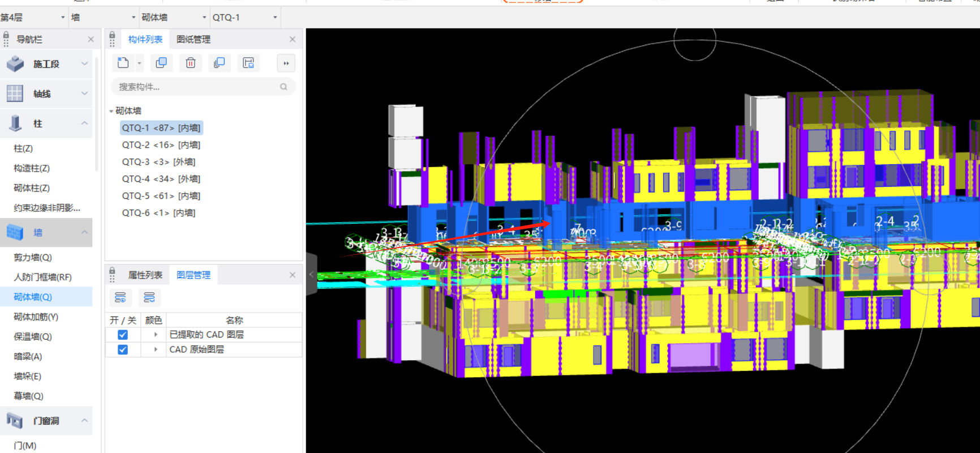Click the copy component icon

161,63
